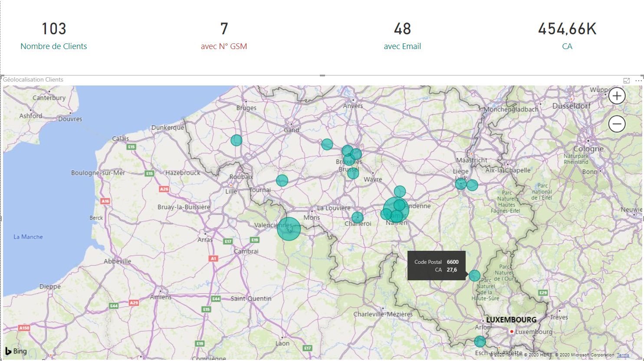The width and height of the screenshot is (644, 361).
Task: Select the large bubble near Valenciennes
Action: pyautogui.click(x=289, y=229)
